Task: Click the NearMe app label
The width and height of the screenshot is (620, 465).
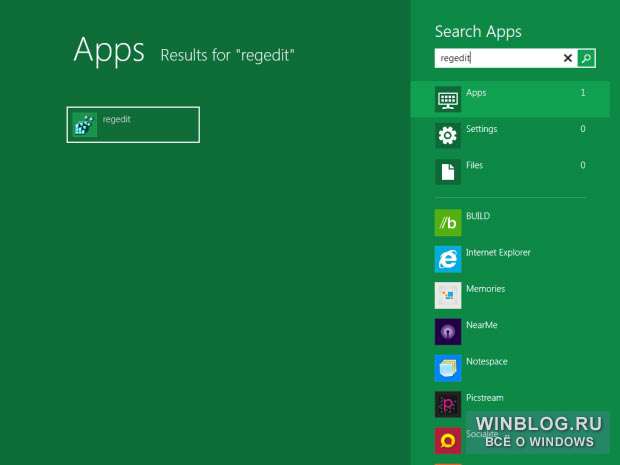Action: (x=481, y=325)
